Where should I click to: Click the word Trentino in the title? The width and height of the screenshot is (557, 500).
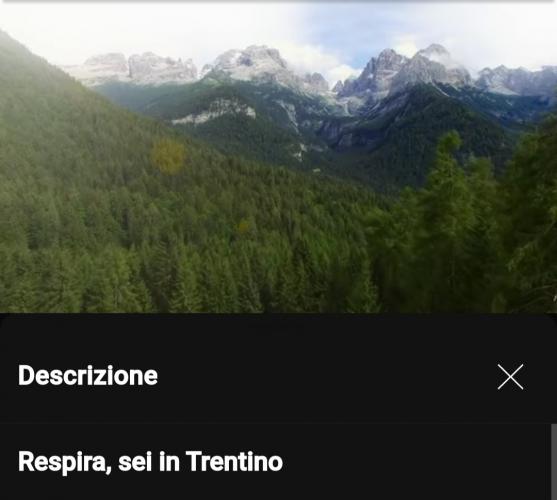tap(234, 462)
